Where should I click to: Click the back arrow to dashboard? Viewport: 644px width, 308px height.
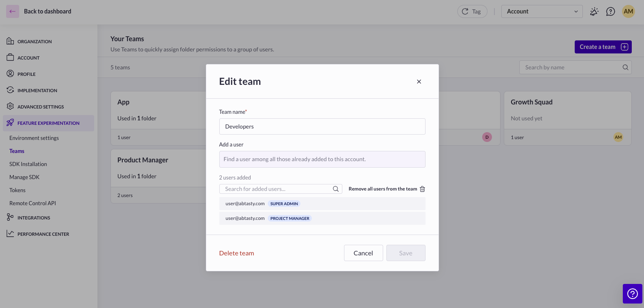point(13,11)
